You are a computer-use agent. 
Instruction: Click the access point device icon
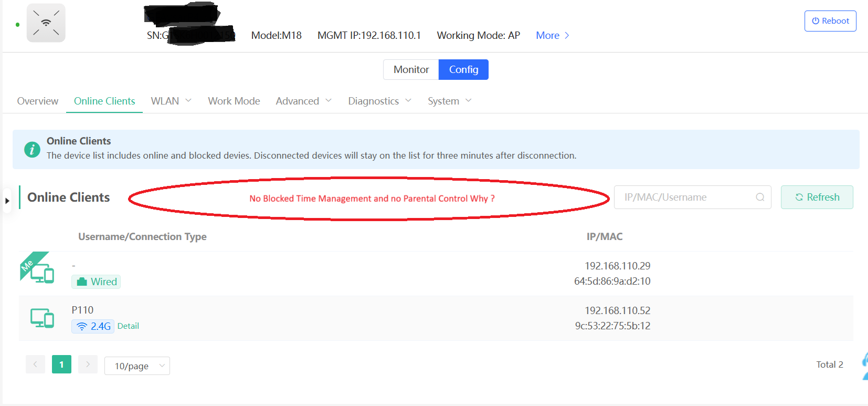[x=46, y=23]
